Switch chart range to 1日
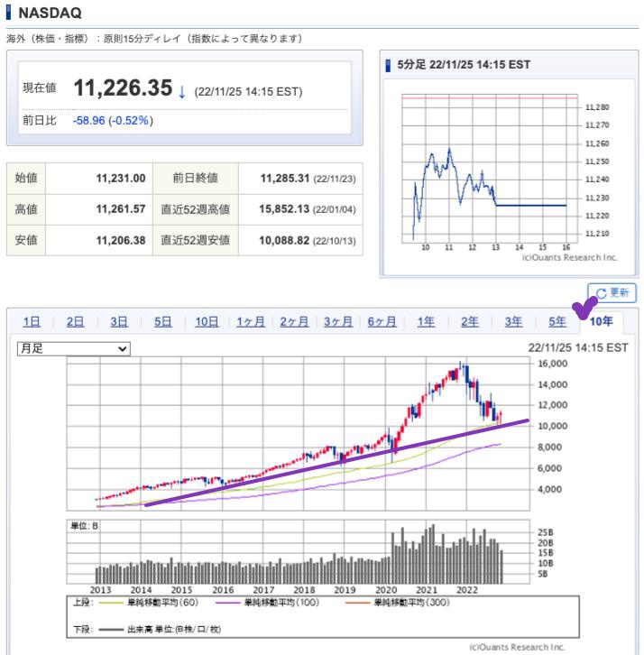 click(x=32, y=322)
